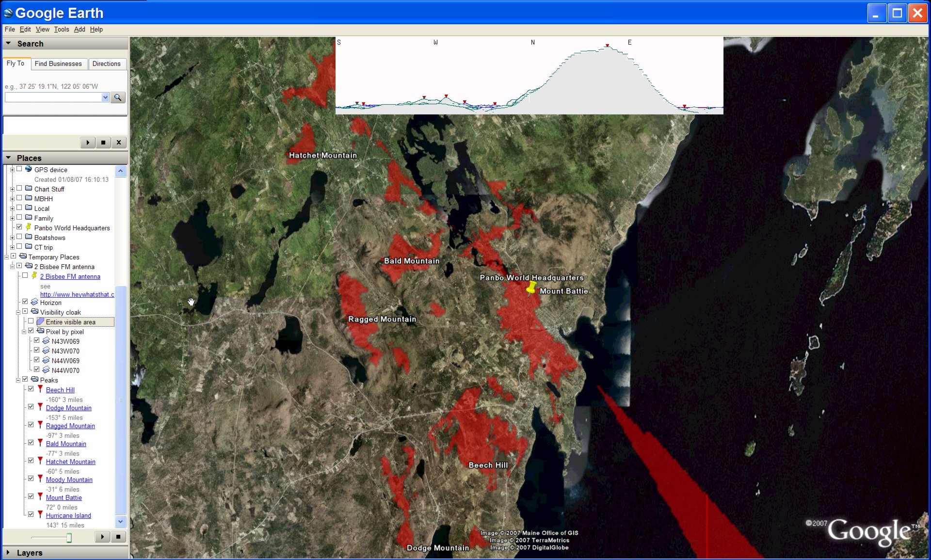Switch to the Directions tab

pos(107,64)
